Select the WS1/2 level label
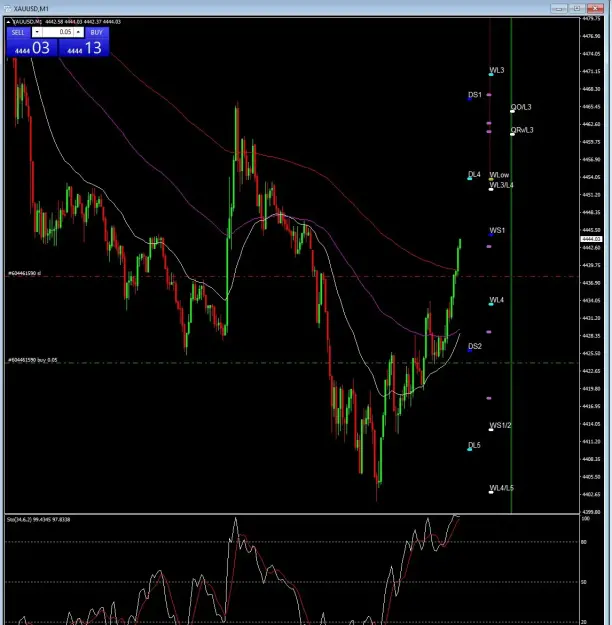The height and width of the screenshot is (625, 612). (x=500, y=425)
